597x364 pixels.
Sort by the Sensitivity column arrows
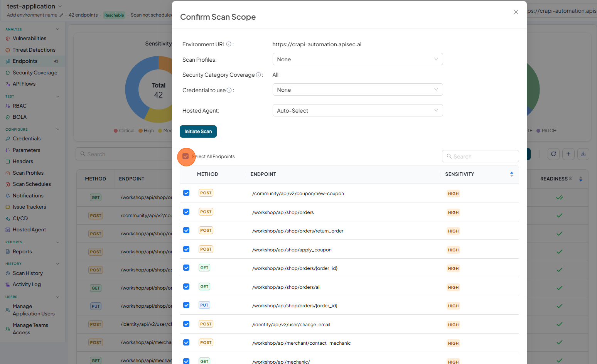pos(512,174)
